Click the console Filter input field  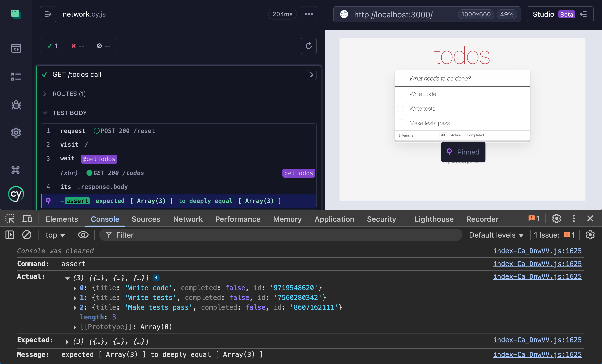(x=281, y=235)
